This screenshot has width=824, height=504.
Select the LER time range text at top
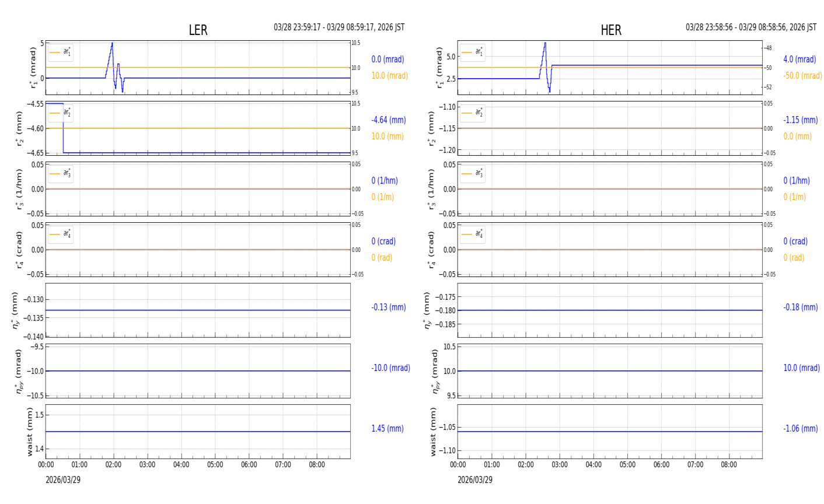pyautogui.click(x=339, y=27)
